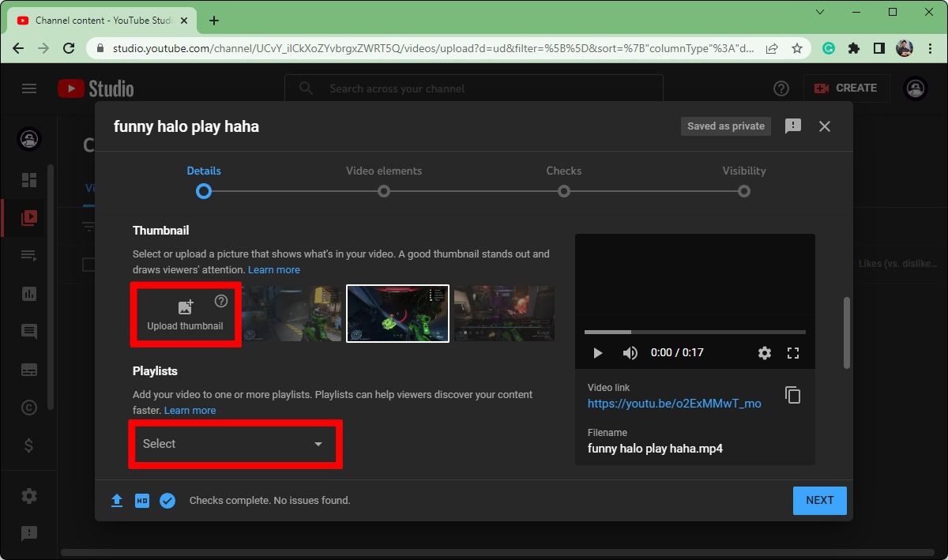
Task: Open the thumbnail help question mark
Action: coord(221,301)
